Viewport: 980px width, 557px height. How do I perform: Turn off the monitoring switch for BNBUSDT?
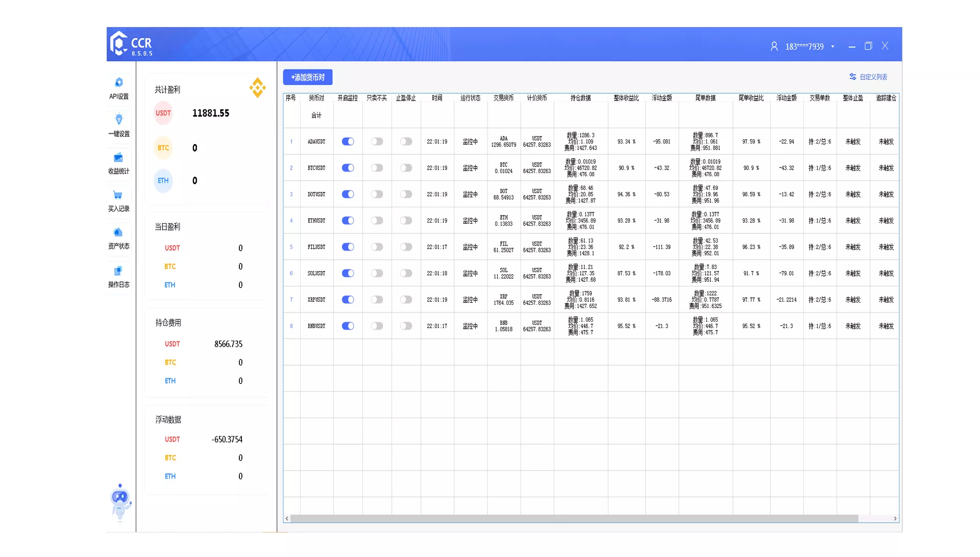pos(348,326)
